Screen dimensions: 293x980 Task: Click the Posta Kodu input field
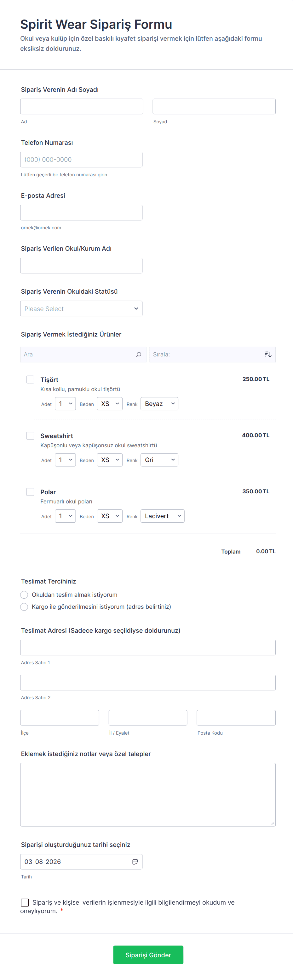[x=236, y=718]
